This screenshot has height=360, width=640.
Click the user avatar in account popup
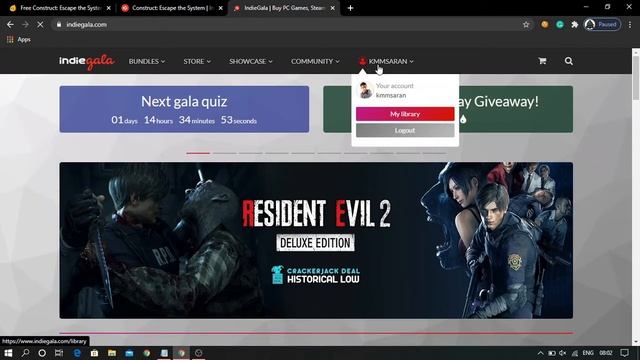coord(365,90)
